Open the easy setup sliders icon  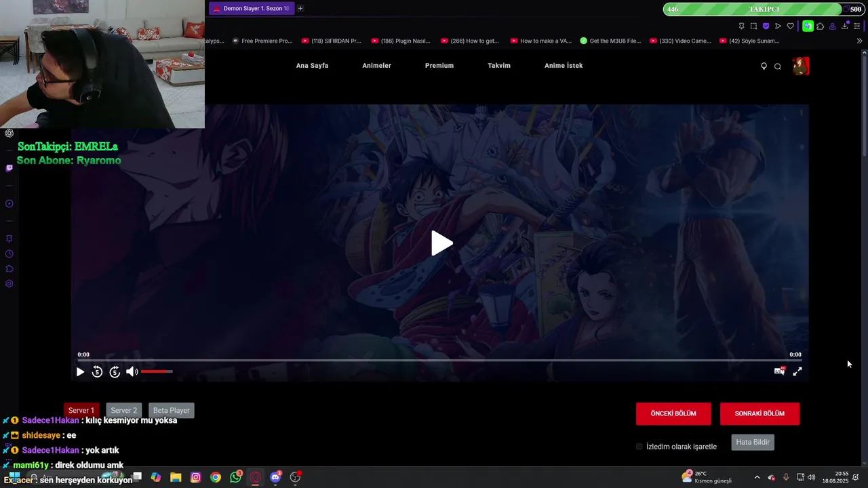pyautogui.click(x=857, y=26)
